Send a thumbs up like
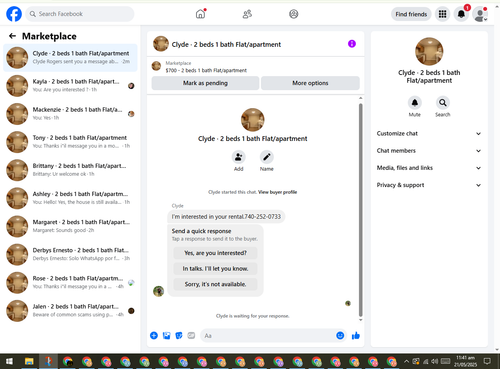This screenshot has width=500, height=369. click(x=356, y=335)
